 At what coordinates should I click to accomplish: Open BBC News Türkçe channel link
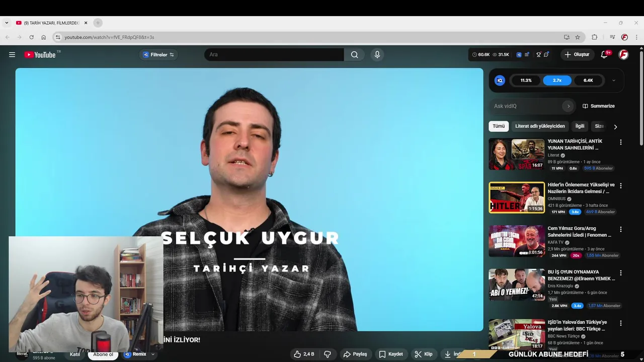click(x=563, y=336)
